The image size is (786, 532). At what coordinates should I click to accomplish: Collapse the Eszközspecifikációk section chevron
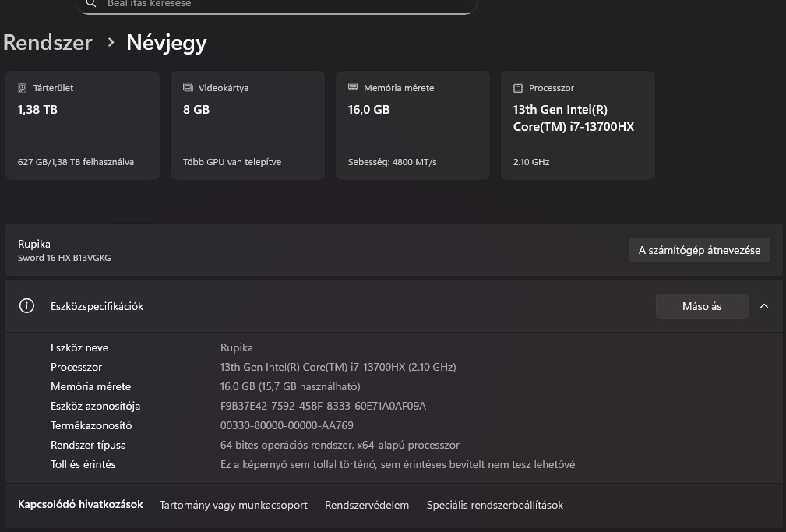[x=764, y=306]
